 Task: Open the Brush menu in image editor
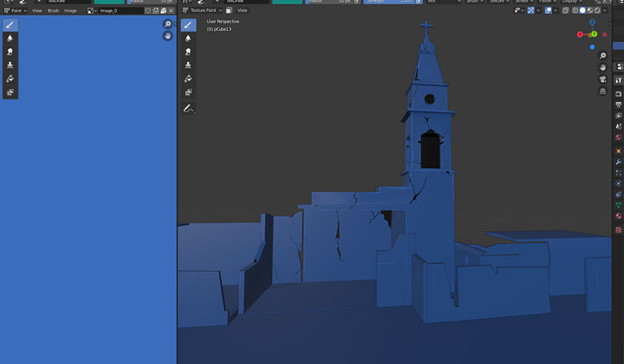(53, 11)
